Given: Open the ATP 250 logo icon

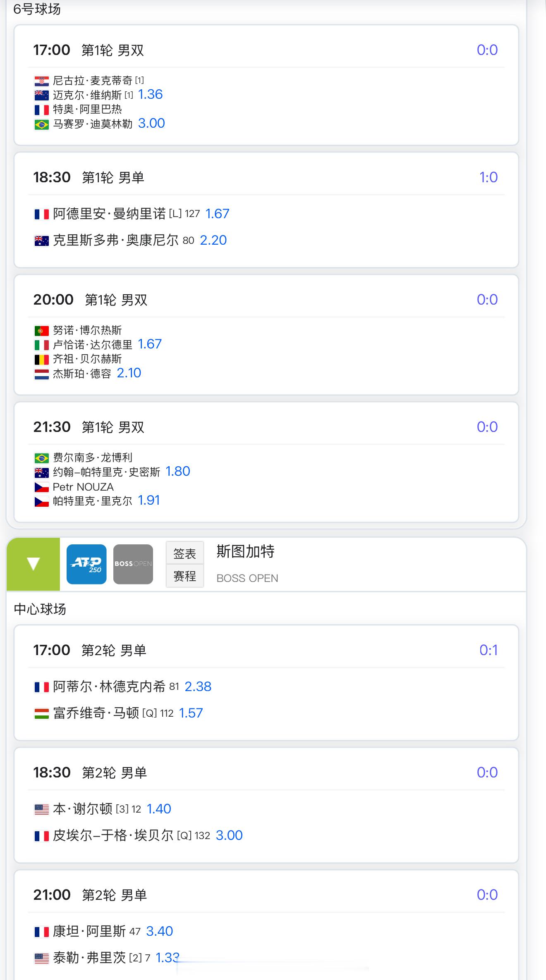Looking at the screenshot, I should click(86, 564).
